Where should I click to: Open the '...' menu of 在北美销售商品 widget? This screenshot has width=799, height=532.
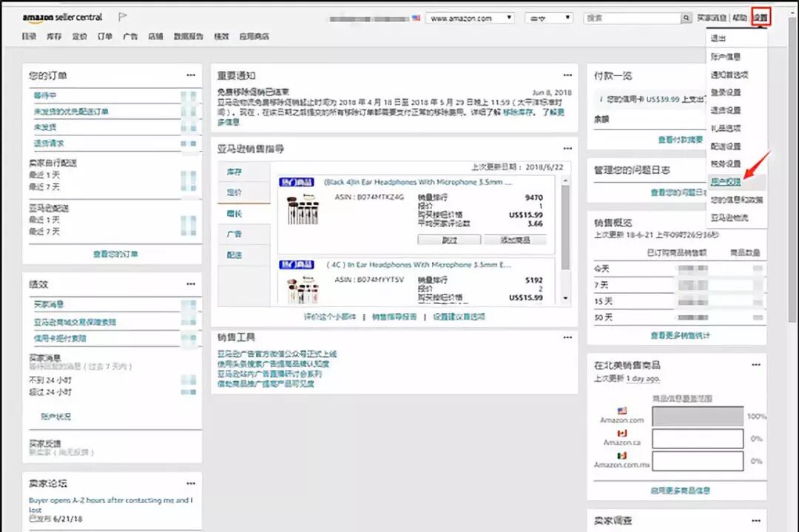(x=755, y=365)
